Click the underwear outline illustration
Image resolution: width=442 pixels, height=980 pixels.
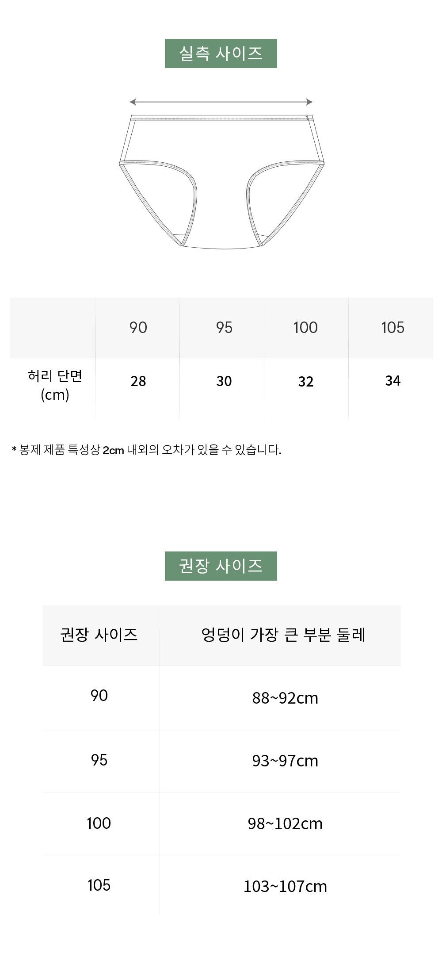pos(222,181)
